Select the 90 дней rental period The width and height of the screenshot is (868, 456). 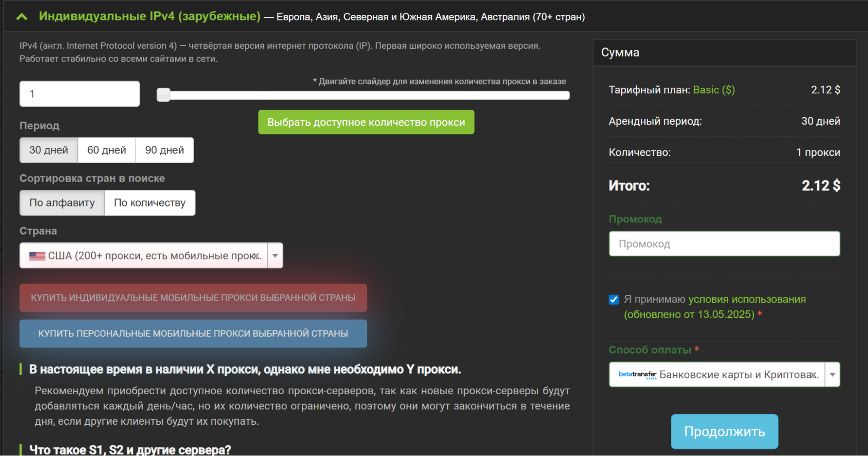tap(165, 150)
